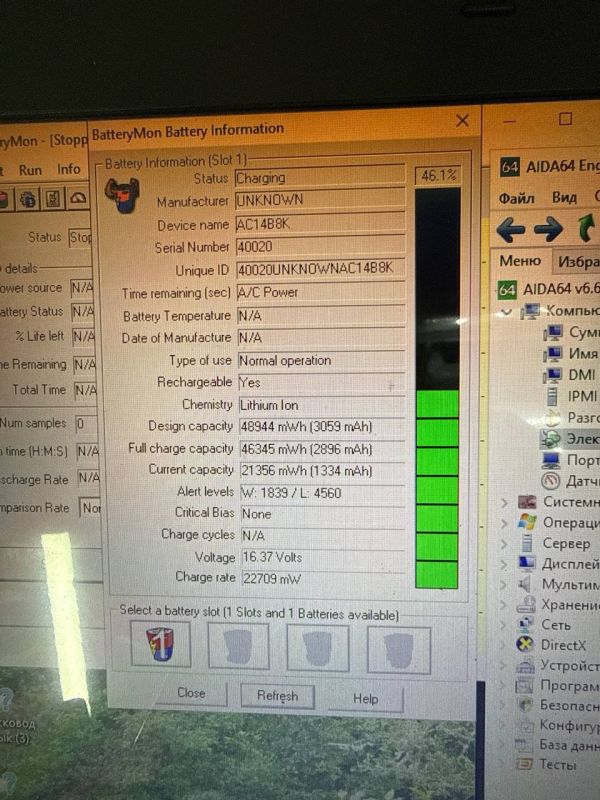This screenshot has height=800, width=600.
Task: Switch to the Меню tab in AIDA64
Action: 520,261
